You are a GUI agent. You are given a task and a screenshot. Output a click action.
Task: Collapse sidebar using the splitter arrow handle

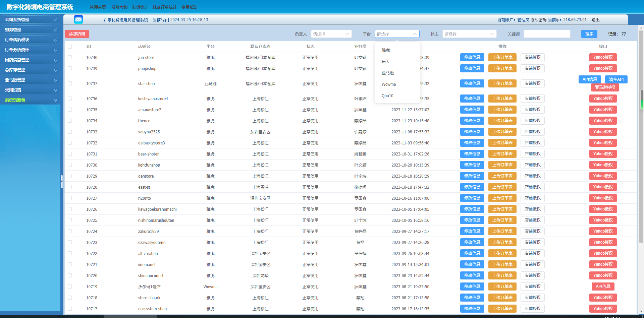(x=62, y=181)
